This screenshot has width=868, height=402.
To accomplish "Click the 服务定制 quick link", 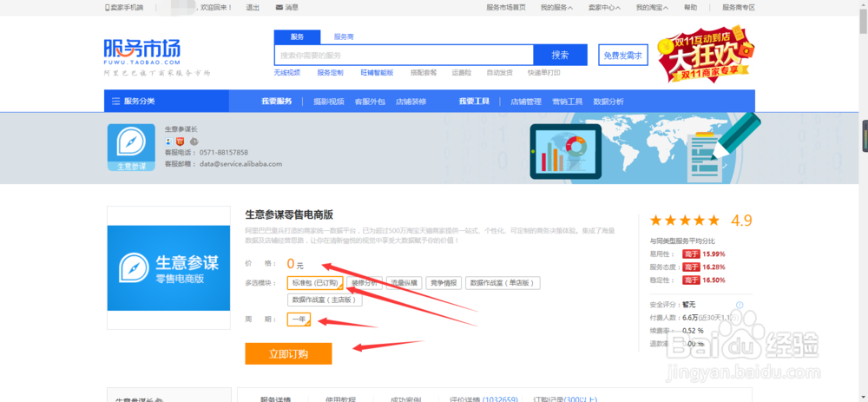I will point(330,73).
